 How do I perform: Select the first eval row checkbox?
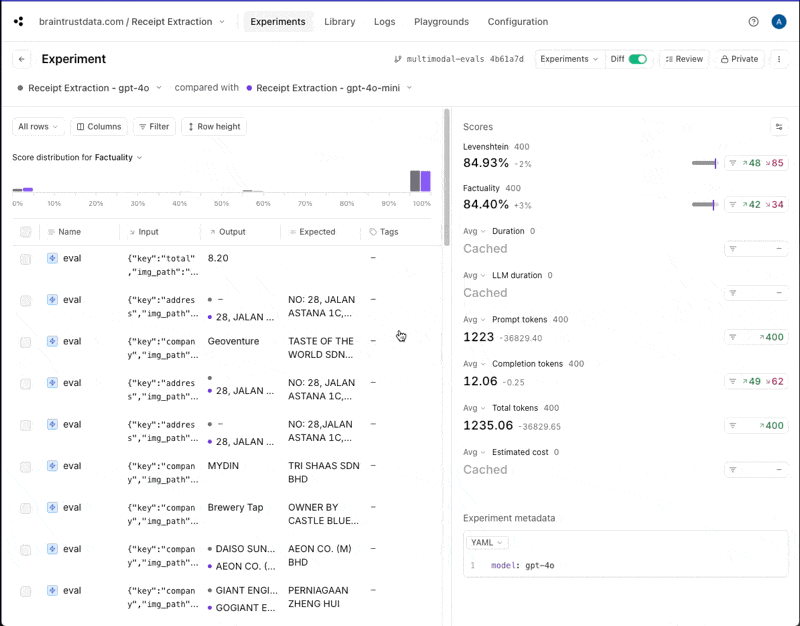(x=26, y=259)
